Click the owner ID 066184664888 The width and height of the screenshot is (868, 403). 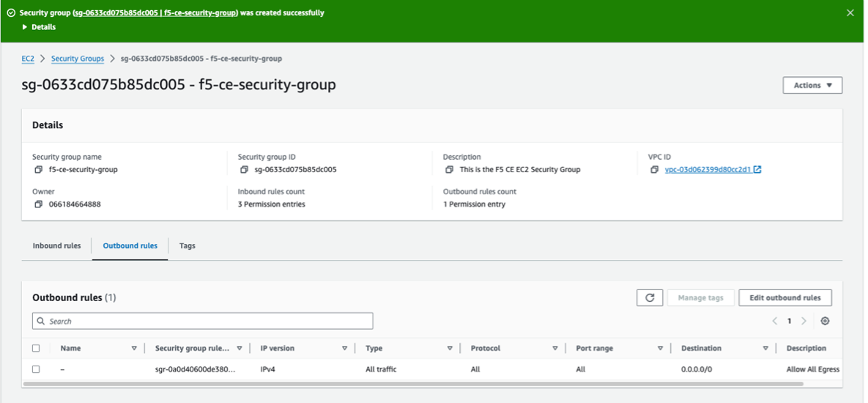click(75, 204)
